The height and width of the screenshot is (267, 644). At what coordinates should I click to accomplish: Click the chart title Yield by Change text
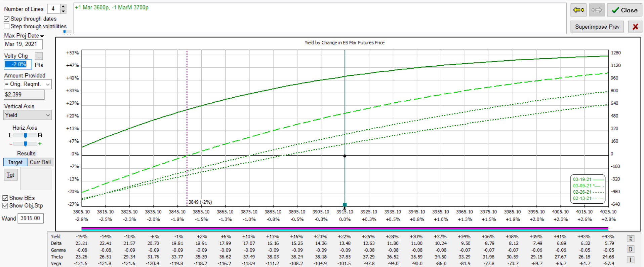tap(345, 43)
